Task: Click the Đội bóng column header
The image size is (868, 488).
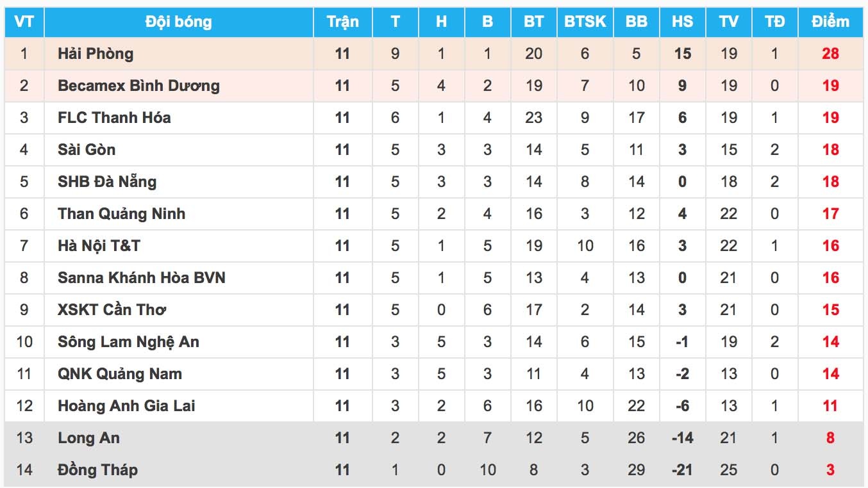Action: tap(178, 22)
